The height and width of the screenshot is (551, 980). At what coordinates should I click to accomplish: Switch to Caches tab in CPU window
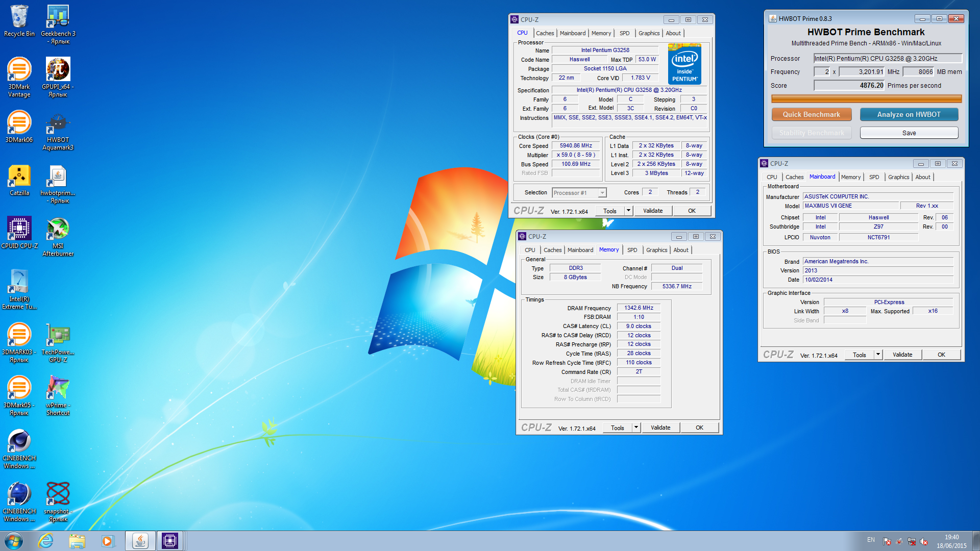click(x=545, y=33)
